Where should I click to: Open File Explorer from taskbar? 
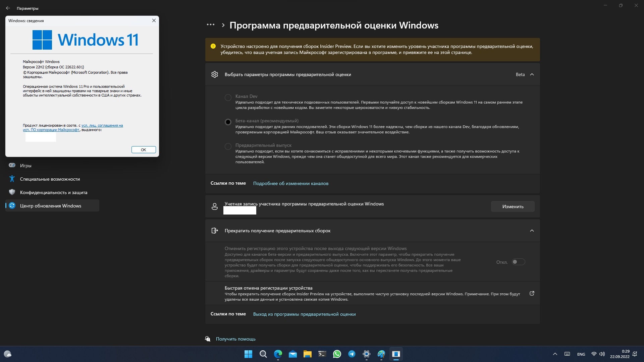308,354
